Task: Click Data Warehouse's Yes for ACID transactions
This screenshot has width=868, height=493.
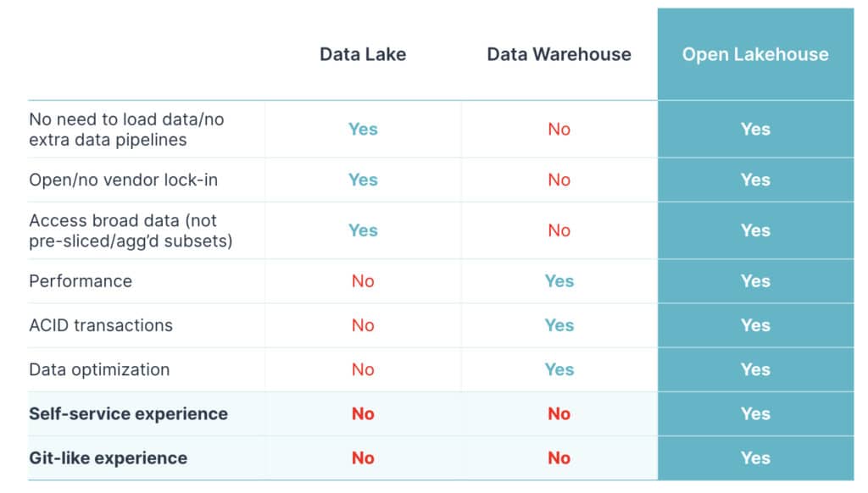Action: (x=559, y=325)
